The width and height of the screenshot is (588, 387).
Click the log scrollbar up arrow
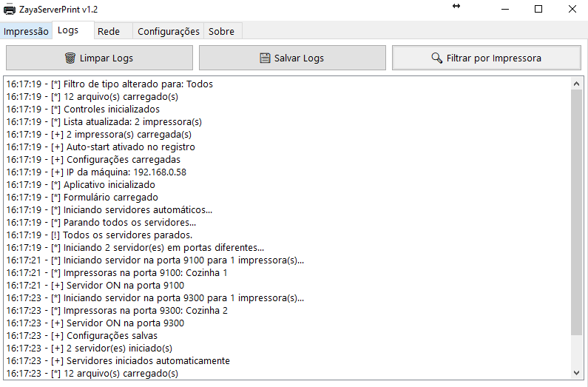pyautogui.click(x=577, y=84)
